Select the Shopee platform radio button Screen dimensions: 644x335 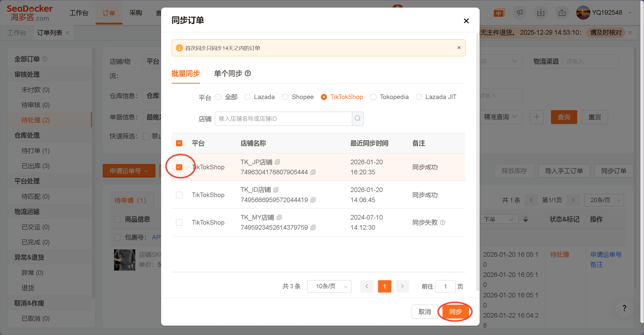(x=285, y=97)
